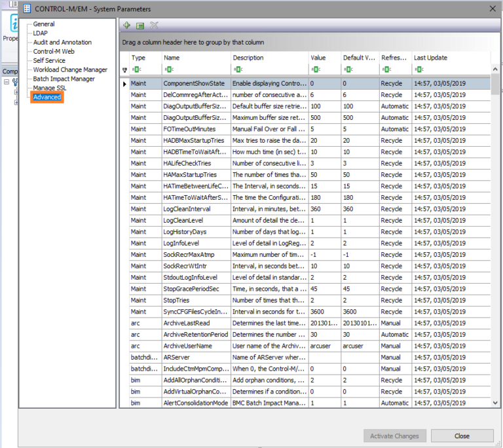Open Batch Impact Manager settings

pyautogui.click(x=64, y=79)
